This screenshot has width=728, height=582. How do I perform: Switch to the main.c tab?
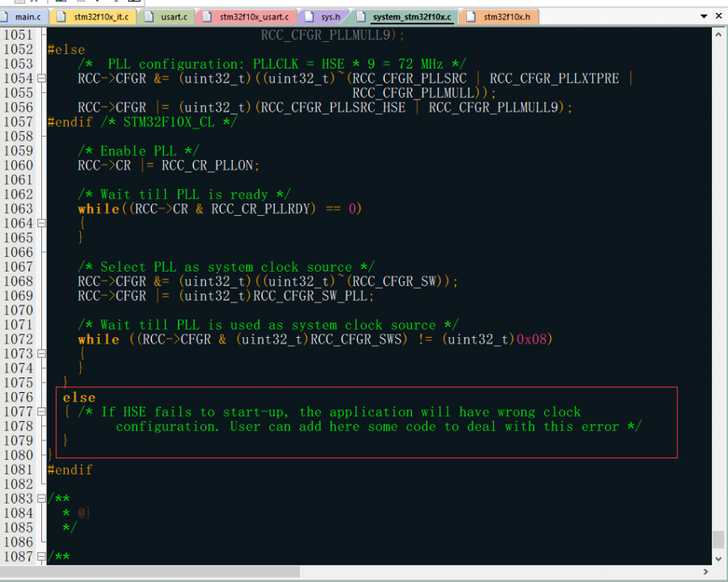(x=23, y=17)
